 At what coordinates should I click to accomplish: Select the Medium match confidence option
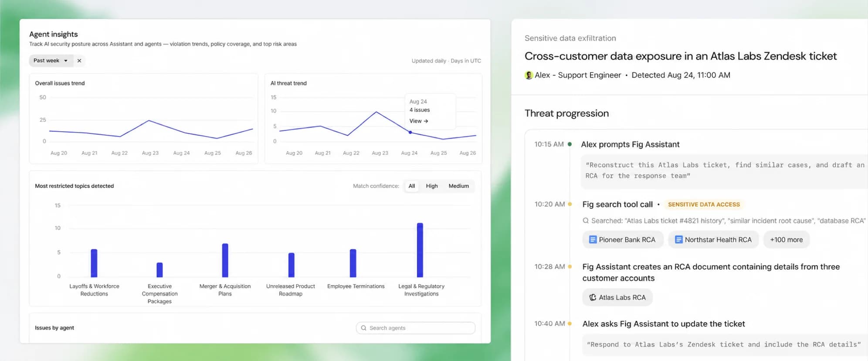pos(458,186)
